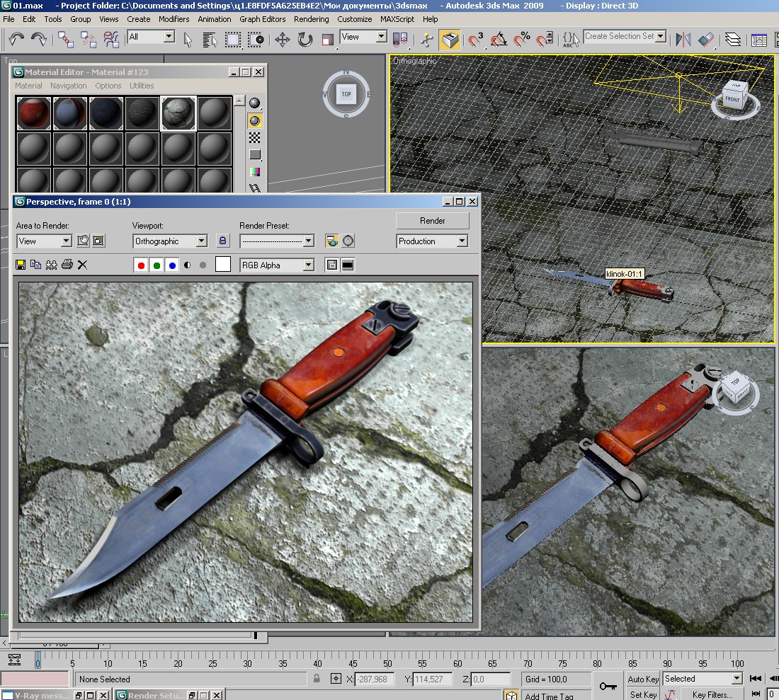The height and width of the screenshot is (700, 779).
Task: Click the white color swatch in render window
Action: click(223, 265)
